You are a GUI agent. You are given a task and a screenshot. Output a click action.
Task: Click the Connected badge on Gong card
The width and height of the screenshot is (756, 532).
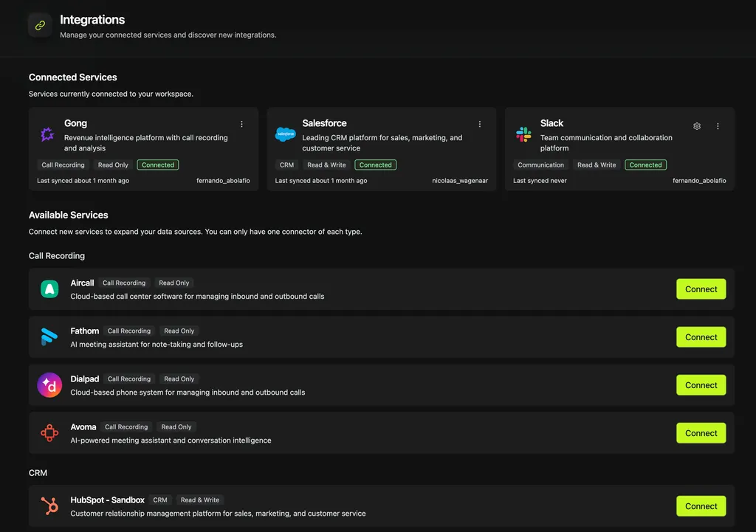click(158, 165)
